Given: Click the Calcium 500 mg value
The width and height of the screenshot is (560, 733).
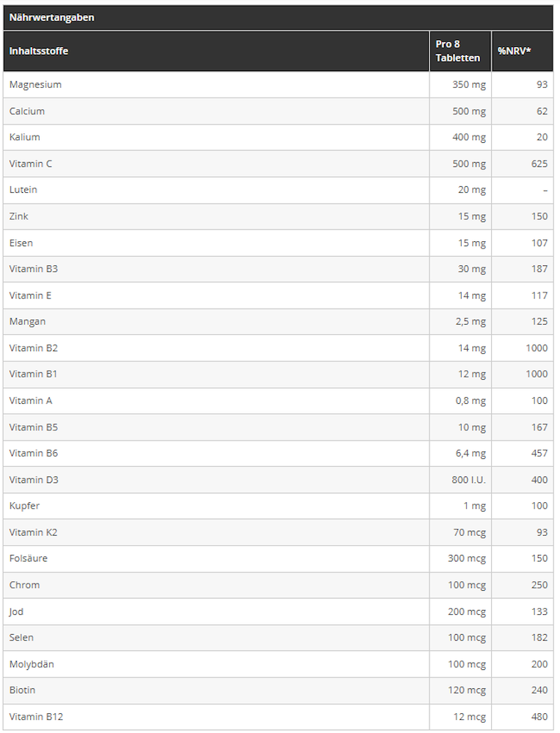Looking at the screenshot, I should point(469,111).
